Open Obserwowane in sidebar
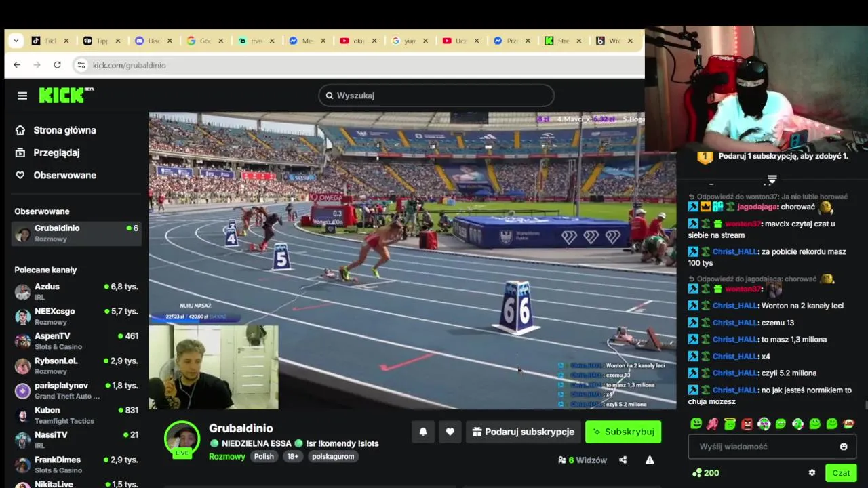This screenshot has width=868, height=488. (x=56, y=175)
